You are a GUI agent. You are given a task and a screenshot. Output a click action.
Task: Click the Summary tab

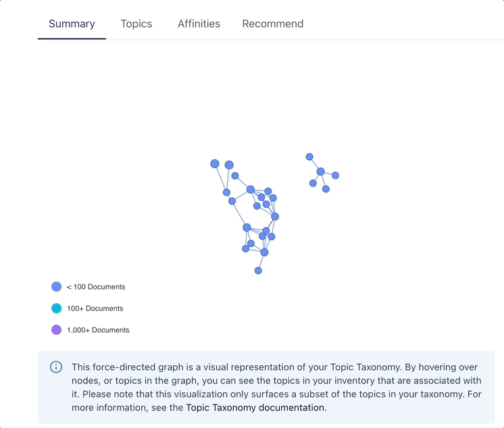click(72, 24)
